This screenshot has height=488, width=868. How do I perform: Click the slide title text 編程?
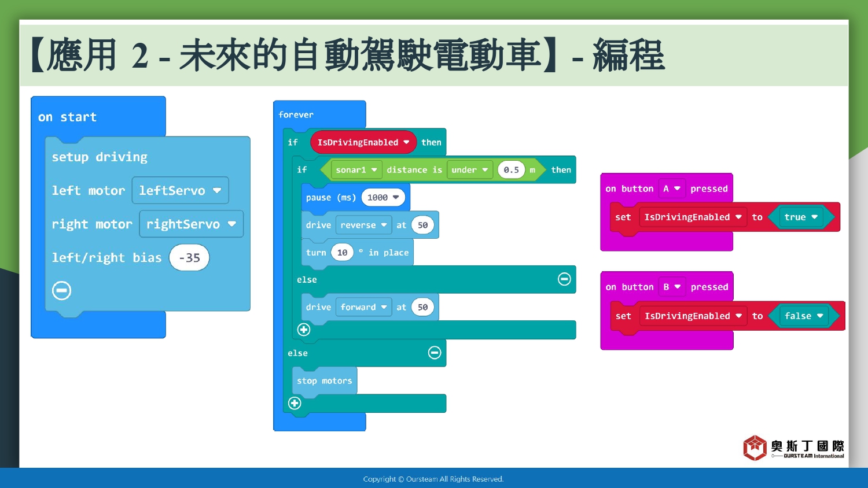coord(629,56)
